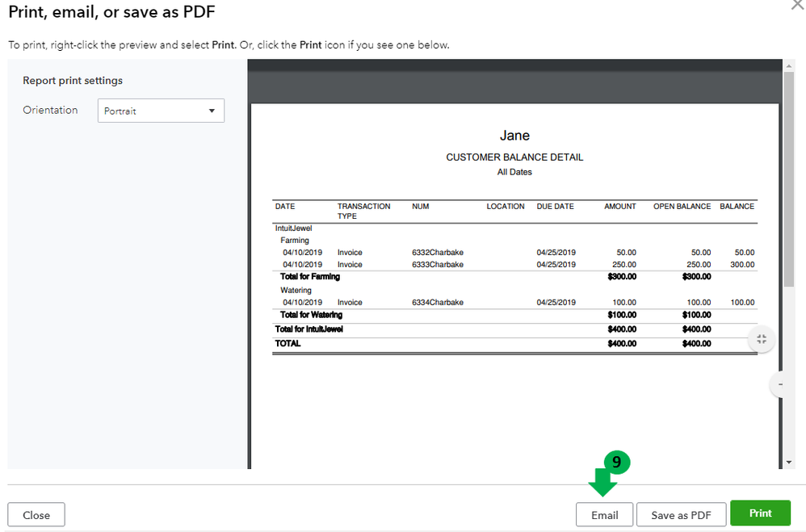Click the TRANSACTION TYPE column header

[x=363, y=211]
